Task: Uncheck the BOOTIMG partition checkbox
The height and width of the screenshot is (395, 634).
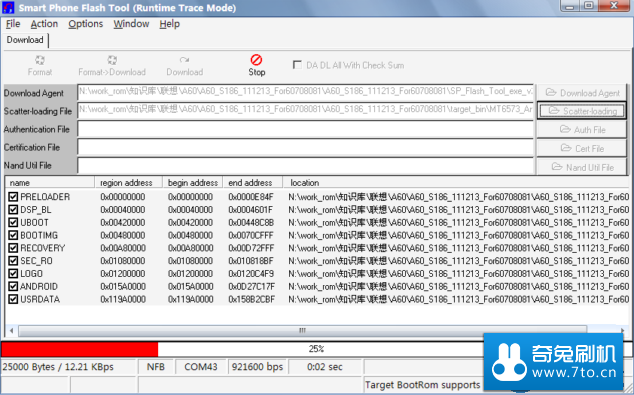Action: point(13,235)
